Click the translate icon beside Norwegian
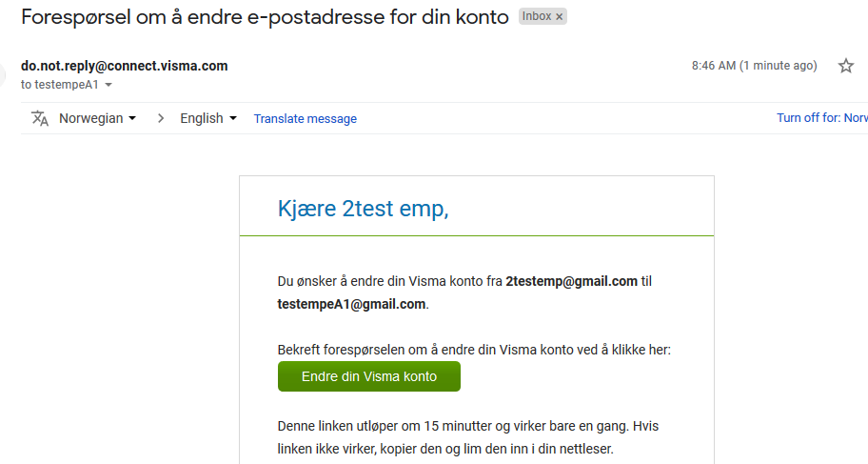Image resolution: width=868 pixels, height=464 pixels. tap(39, 118)
